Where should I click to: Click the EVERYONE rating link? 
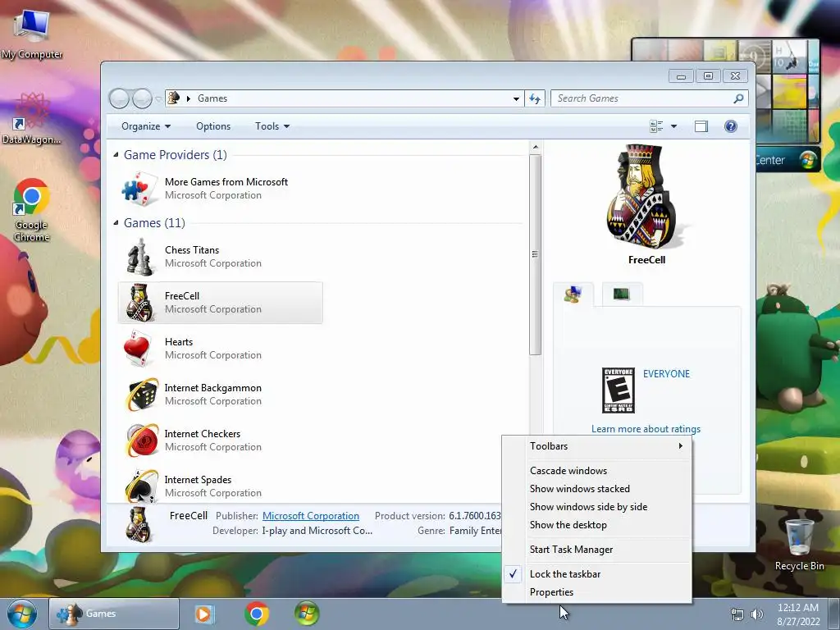click(666, 374)
